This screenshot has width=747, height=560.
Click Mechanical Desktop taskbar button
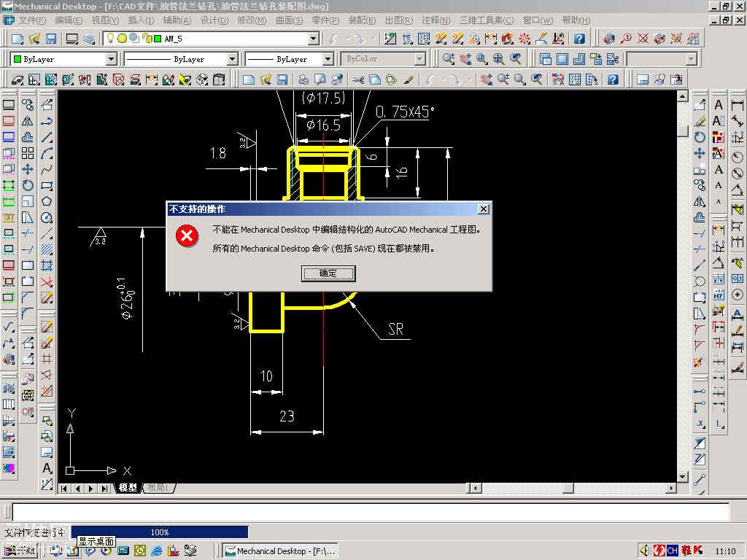pyautogui.click(x=280, y=551)
